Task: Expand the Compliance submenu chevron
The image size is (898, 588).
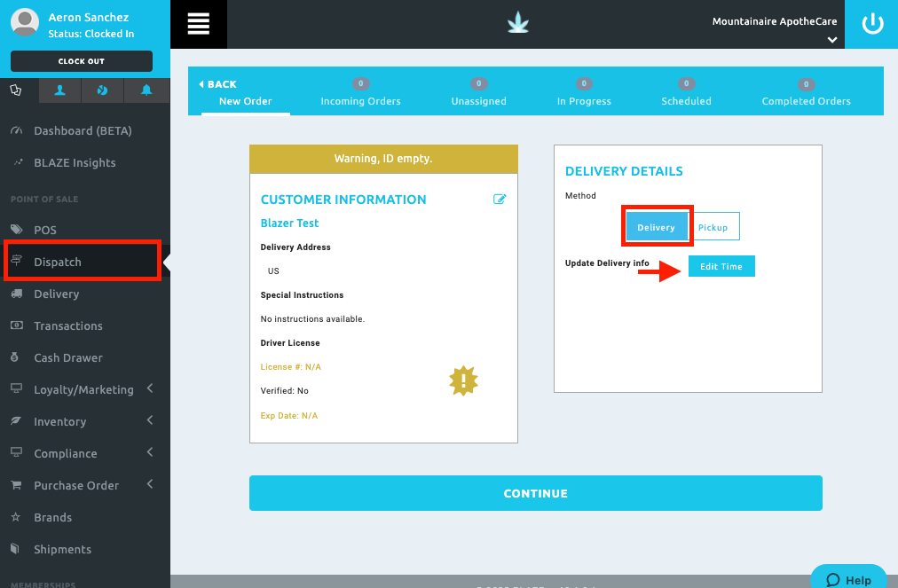Action: click(150, 452)
